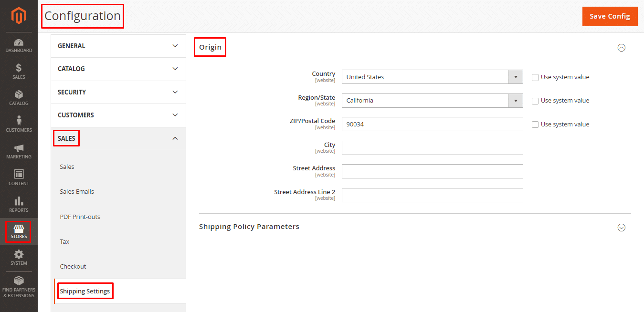
Task: Click the Stores sidebar icon
Action: [x=19, y=231]
